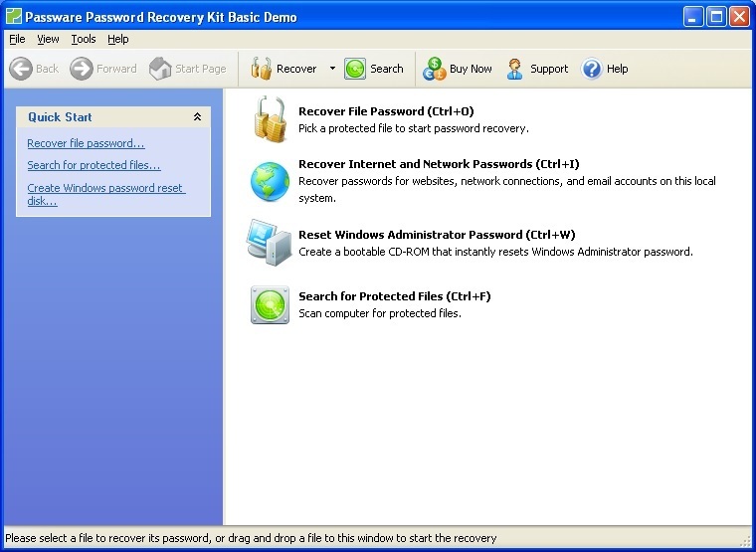
Task: Open the View menu
Action: click(48, 39)
